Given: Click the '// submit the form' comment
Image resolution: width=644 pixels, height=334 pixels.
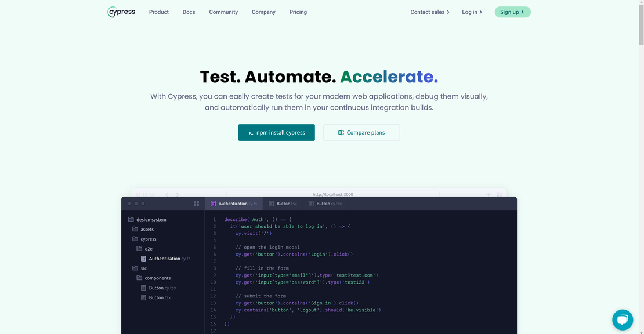Looking at the screenshot, I should pos(261,296).
